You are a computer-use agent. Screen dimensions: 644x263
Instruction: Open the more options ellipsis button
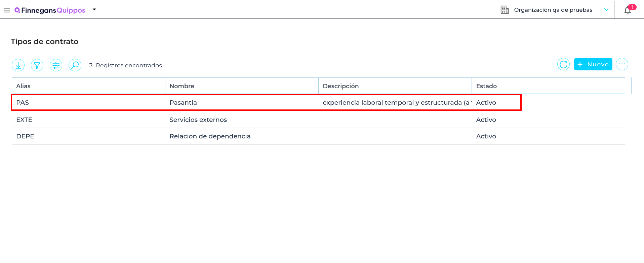[x=622, y=64]
